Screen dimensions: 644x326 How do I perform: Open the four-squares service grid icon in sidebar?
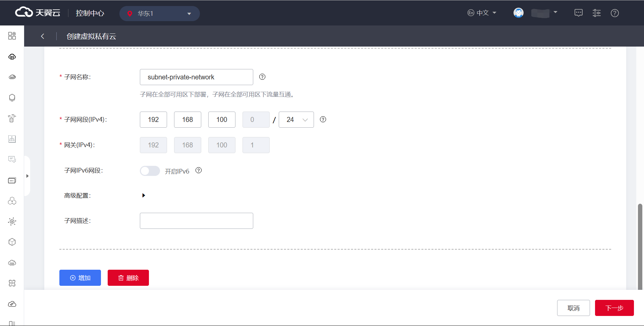12,36
